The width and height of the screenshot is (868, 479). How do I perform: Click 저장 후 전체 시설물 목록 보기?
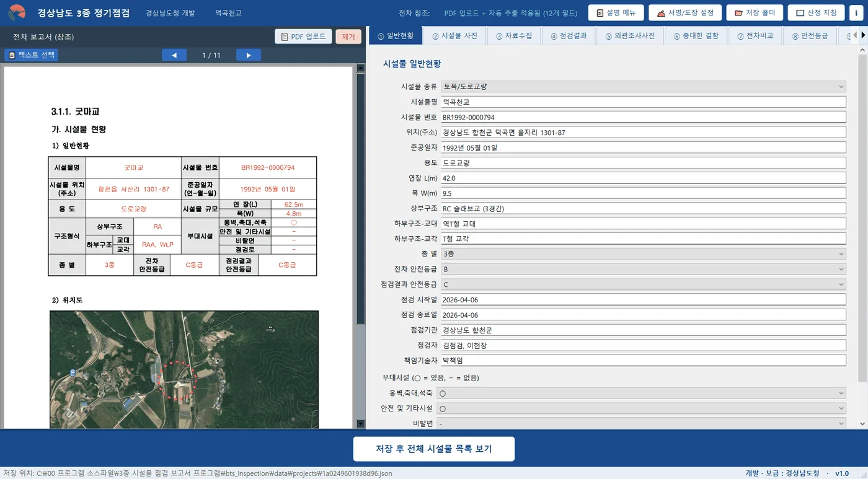pos(434,449)
